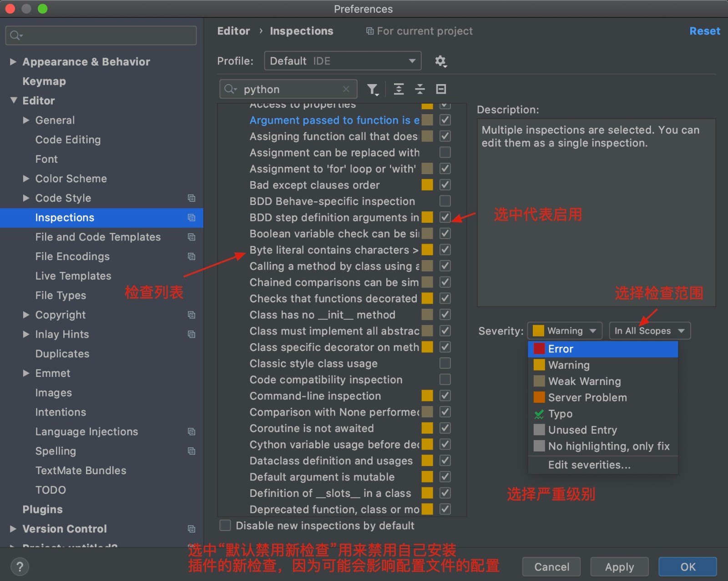Enable BDD Behave-specific inspection checkbox
This screenshot has height=581, width=728.
[x=445, y=201]
